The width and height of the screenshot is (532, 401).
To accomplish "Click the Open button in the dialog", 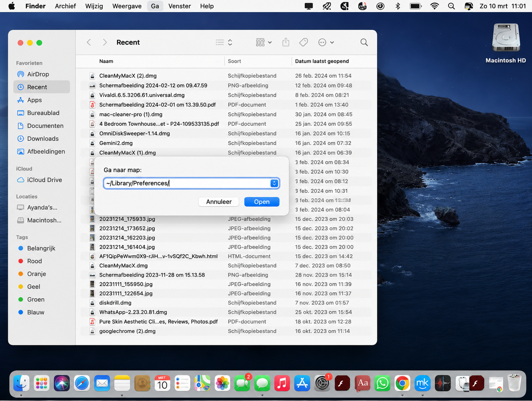I will 262,202.
